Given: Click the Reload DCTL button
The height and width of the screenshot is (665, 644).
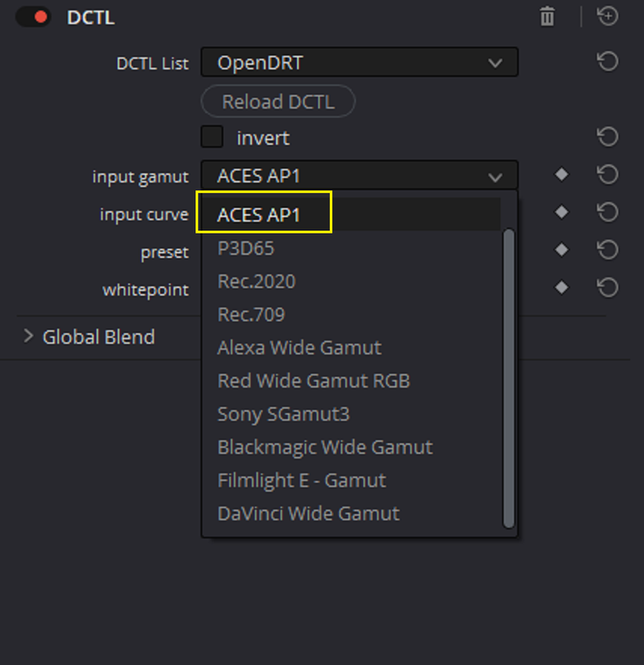Looking at the screenshot, I should point(278,101).
